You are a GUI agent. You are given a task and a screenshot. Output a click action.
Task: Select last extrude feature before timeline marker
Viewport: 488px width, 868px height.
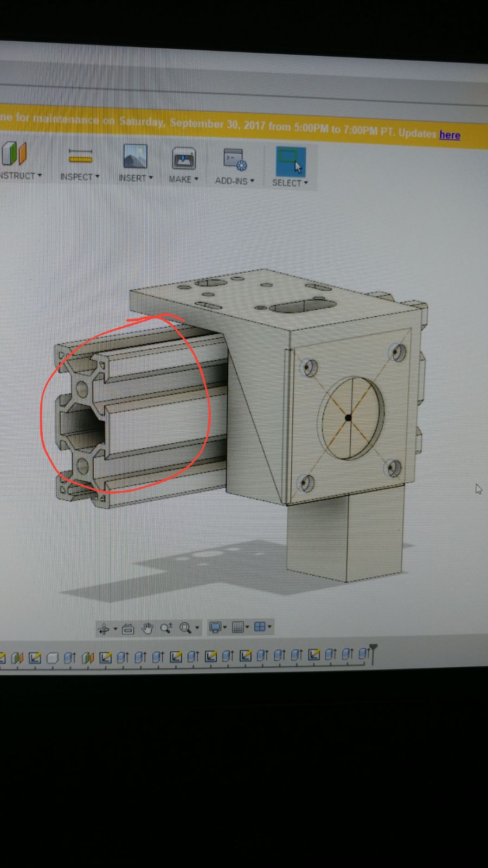click(364, 654)
